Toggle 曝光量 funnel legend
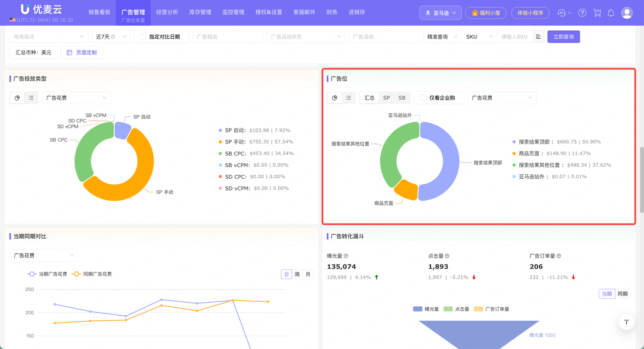644x349 pixels. point(426,309)
